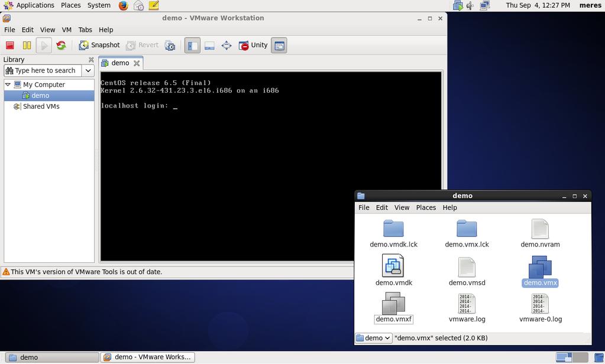Enter full screen mode icon

227,45
